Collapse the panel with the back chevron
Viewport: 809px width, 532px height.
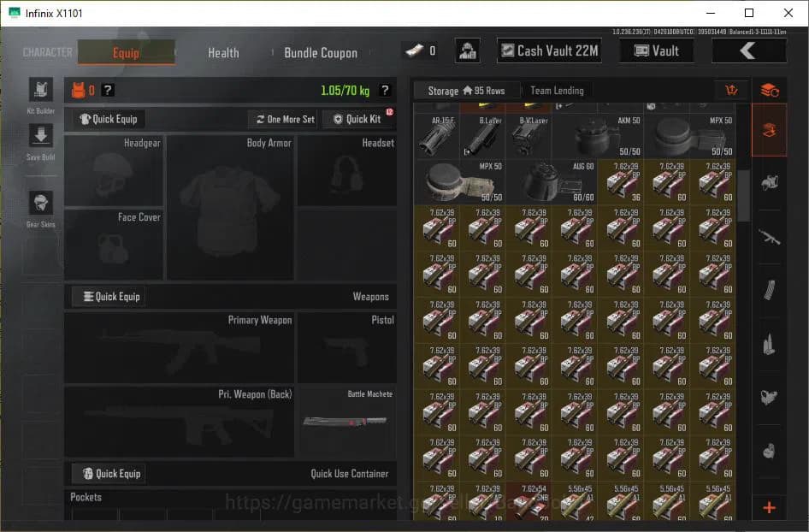[x=749, y=50]
